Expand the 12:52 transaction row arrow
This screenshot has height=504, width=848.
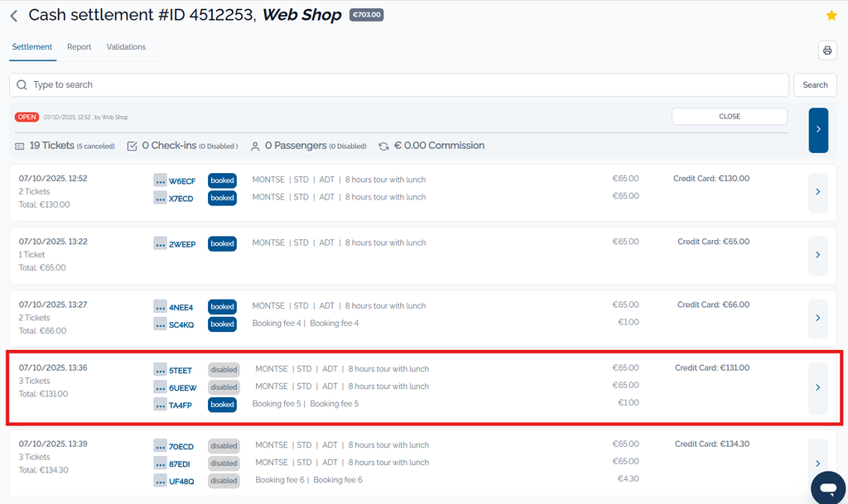pos(817,192)
